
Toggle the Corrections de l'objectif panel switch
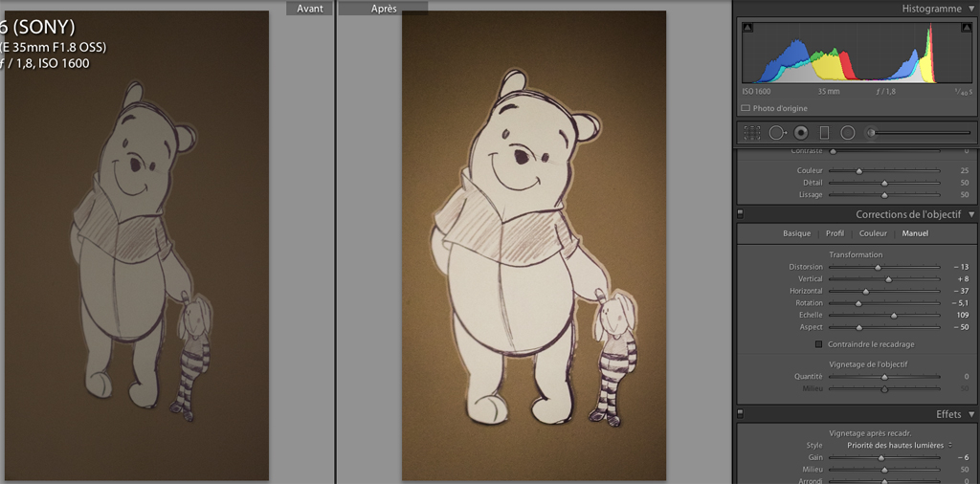740,213
